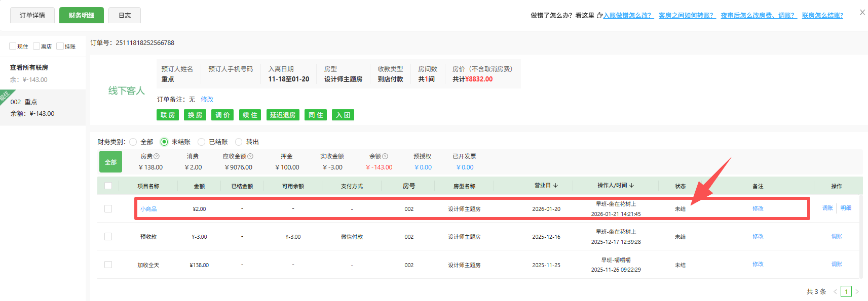Image resolution: width=868 pixels, height=301 pixels.
Task: Switch to the 订单详情 tab
Action: pyautogui.click(x=32, y=15)
